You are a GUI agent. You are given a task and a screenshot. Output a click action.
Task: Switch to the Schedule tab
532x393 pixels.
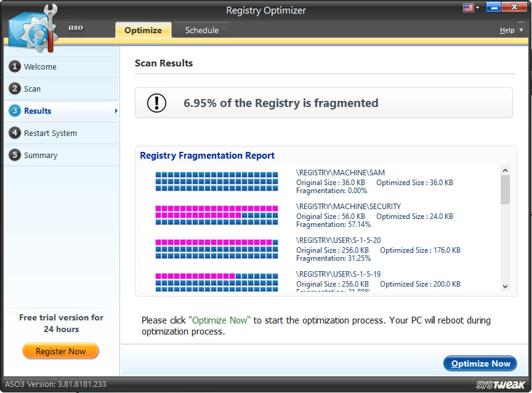tap(201, 29)
